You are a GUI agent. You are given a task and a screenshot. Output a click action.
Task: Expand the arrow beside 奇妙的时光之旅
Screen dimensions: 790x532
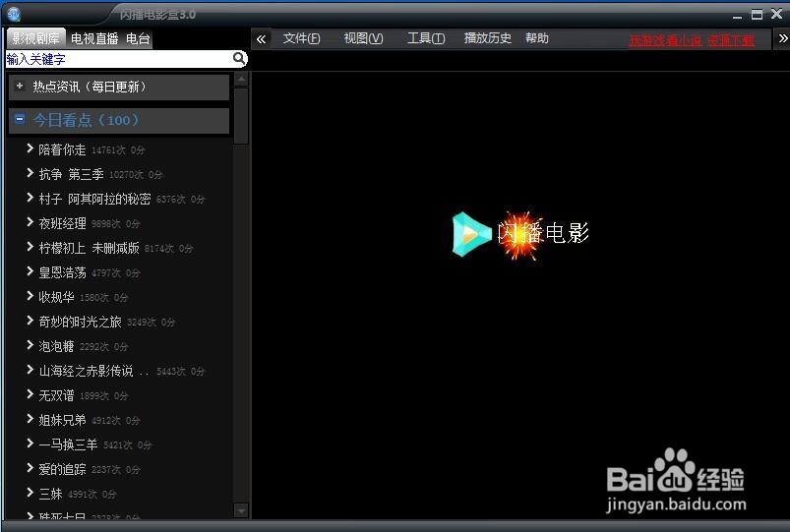(x=30, y=321)
